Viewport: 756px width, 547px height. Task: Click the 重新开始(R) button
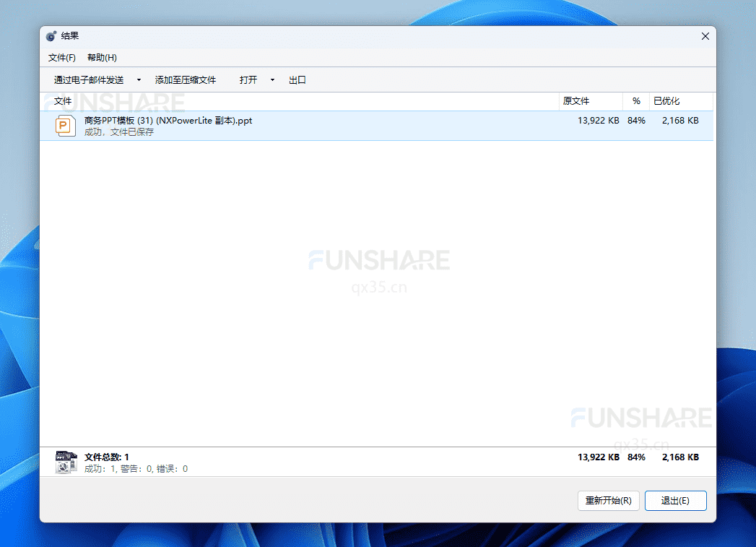[x=608, y=500]
